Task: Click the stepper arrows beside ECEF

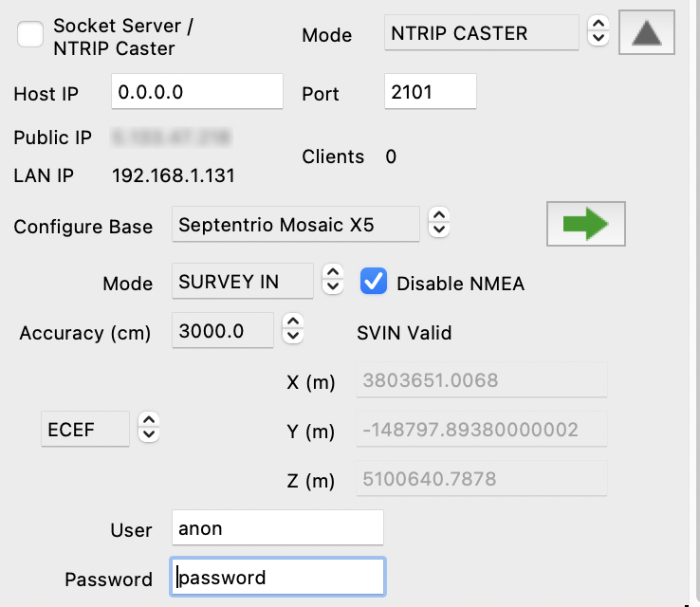Action: click(x=148, y=429)
